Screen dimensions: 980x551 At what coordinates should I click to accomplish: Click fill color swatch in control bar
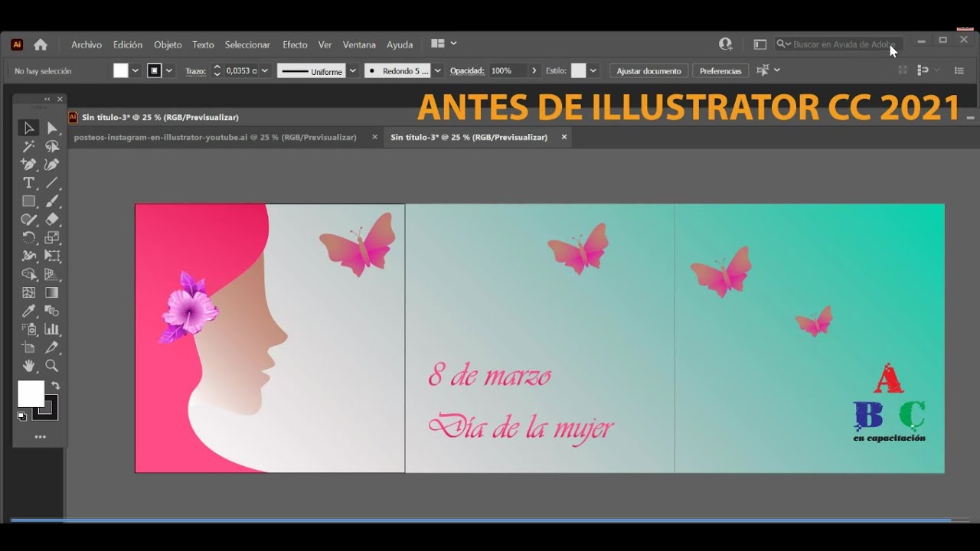click(121, 70)
